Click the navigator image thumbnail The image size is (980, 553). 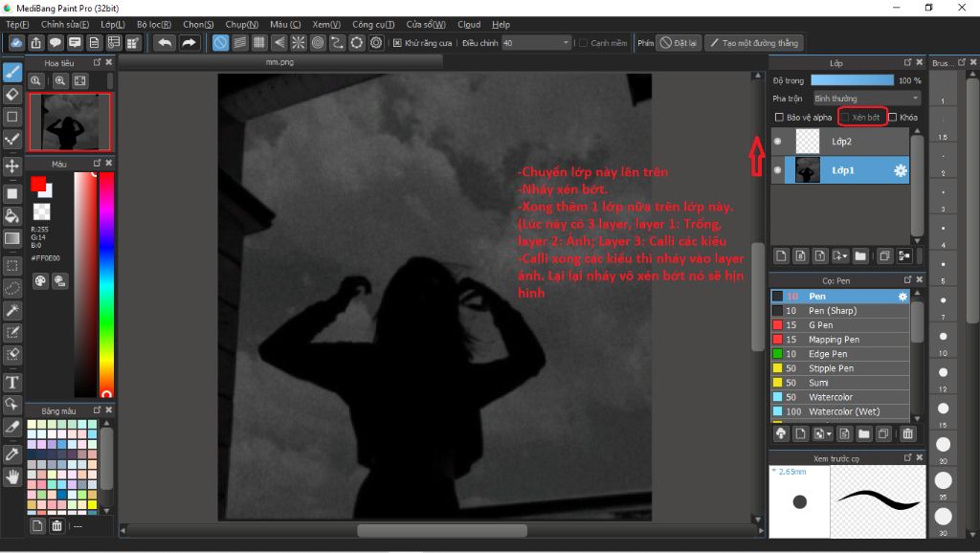(70, 122)
